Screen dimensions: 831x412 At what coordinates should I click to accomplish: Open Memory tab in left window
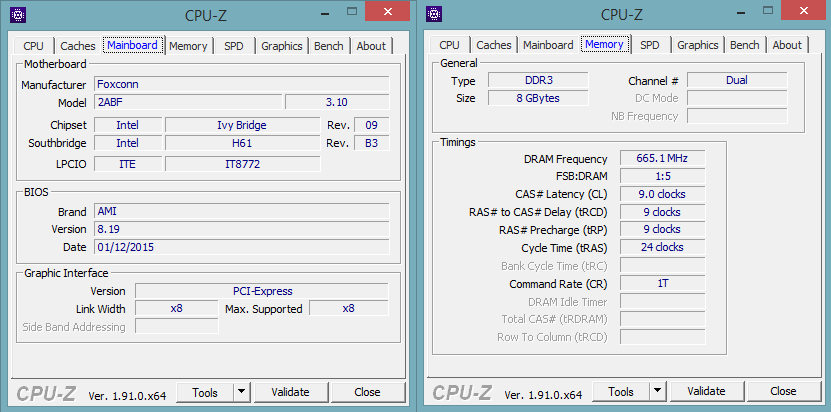188,46
